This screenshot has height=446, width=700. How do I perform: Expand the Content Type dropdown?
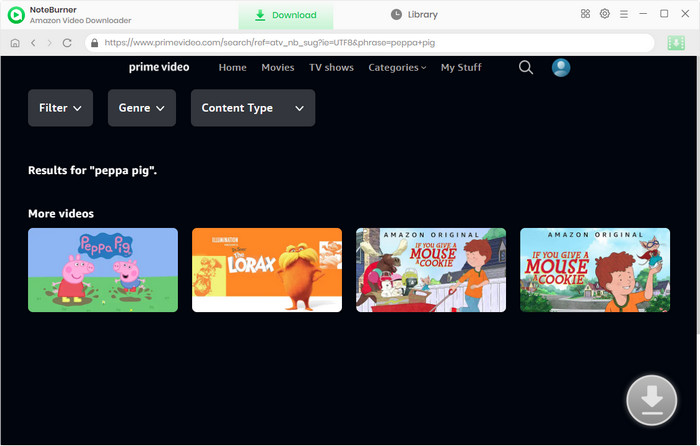coord(253,108)
